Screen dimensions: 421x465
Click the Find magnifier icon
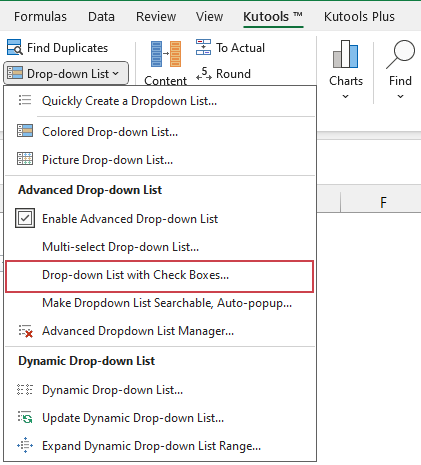pos(400,54)
